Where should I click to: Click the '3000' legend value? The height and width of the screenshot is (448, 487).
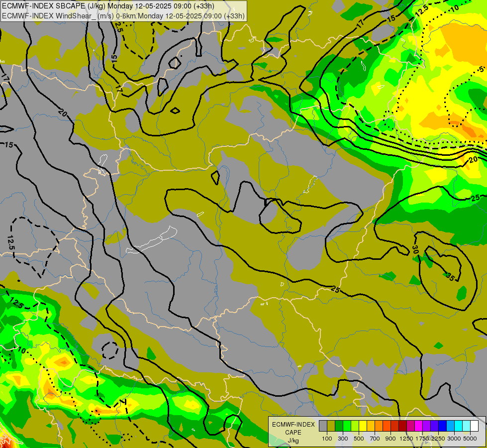[x=454, y=439]
